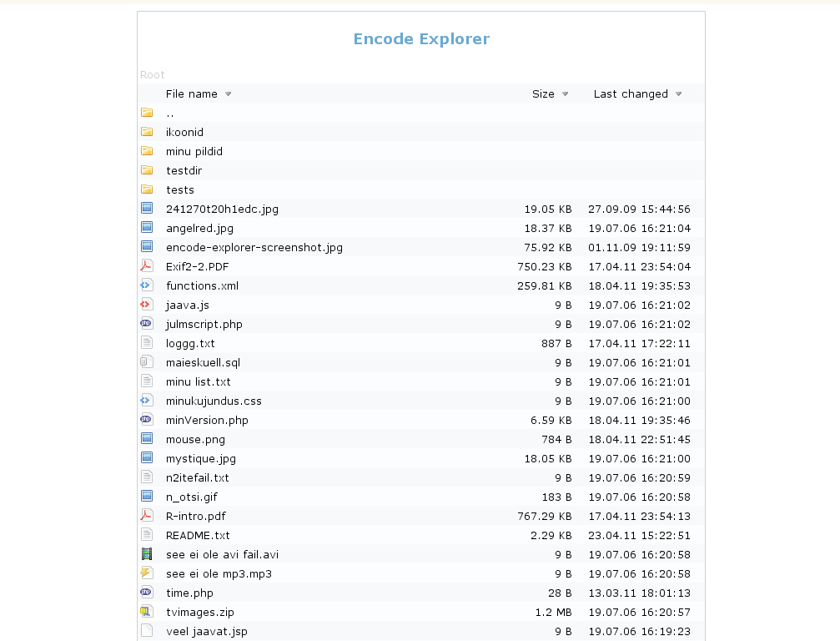Click the sort arrow next to Last changed

(679, 94)
